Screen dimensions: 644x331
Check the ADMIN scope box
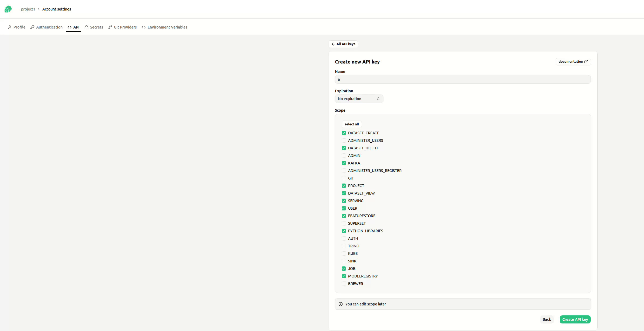point(344,156)
